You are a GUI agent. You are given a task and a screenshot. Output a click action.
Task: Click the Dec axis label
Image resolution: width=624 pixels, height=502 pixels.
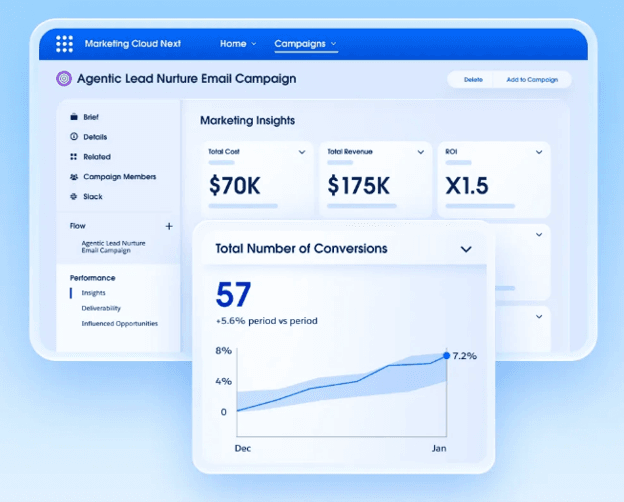point(243,448)
